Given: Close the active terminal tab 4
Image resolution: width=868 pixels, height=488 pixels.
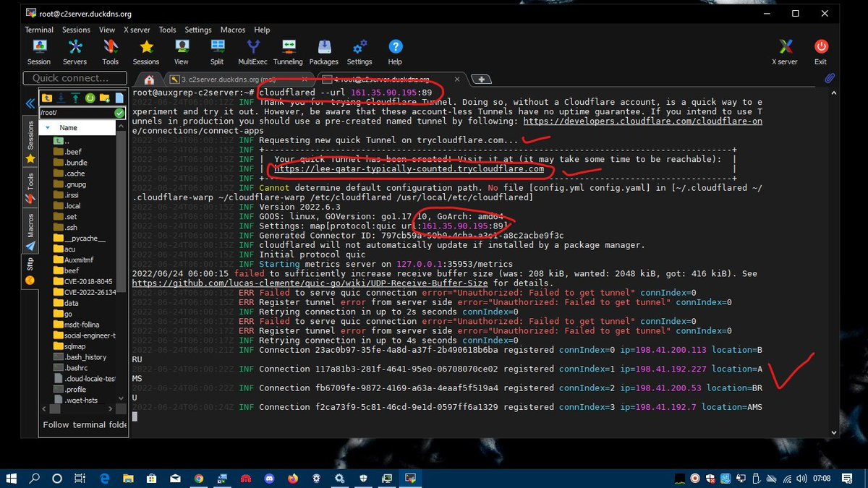Looking at the screenshot, I should [456, 79].
